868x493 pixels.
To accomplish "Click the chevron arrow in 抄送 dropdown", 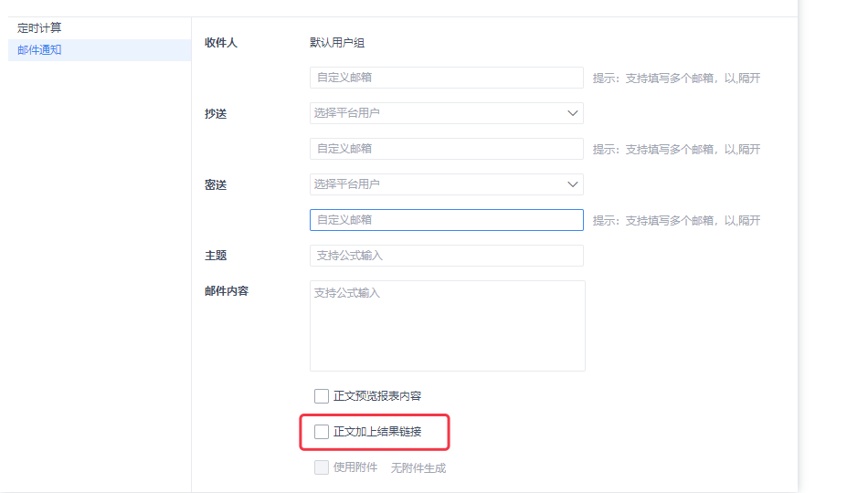I will [x=572, y=113].
